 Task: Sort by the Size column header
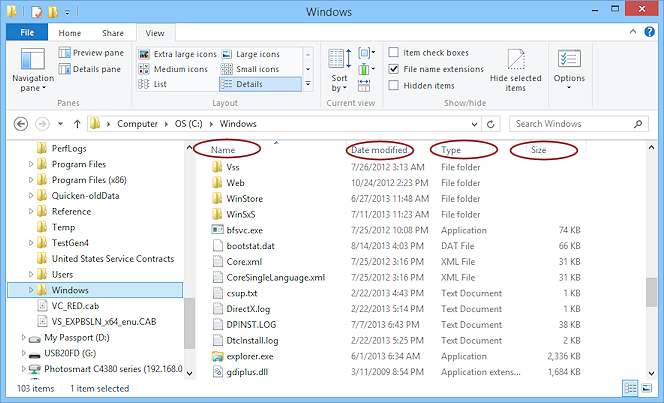[539, 150]
